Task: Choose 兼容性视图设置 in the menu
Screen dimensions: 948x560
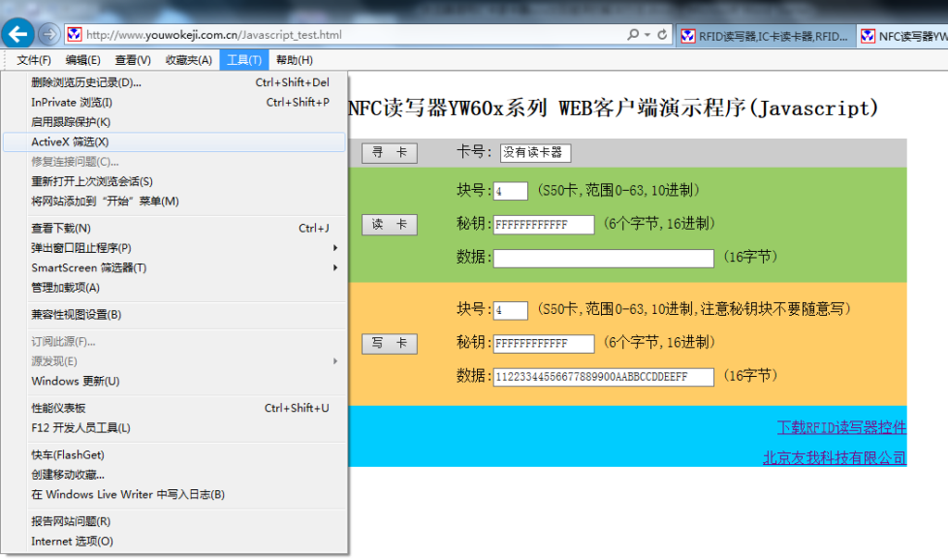Action: (76, 314)
